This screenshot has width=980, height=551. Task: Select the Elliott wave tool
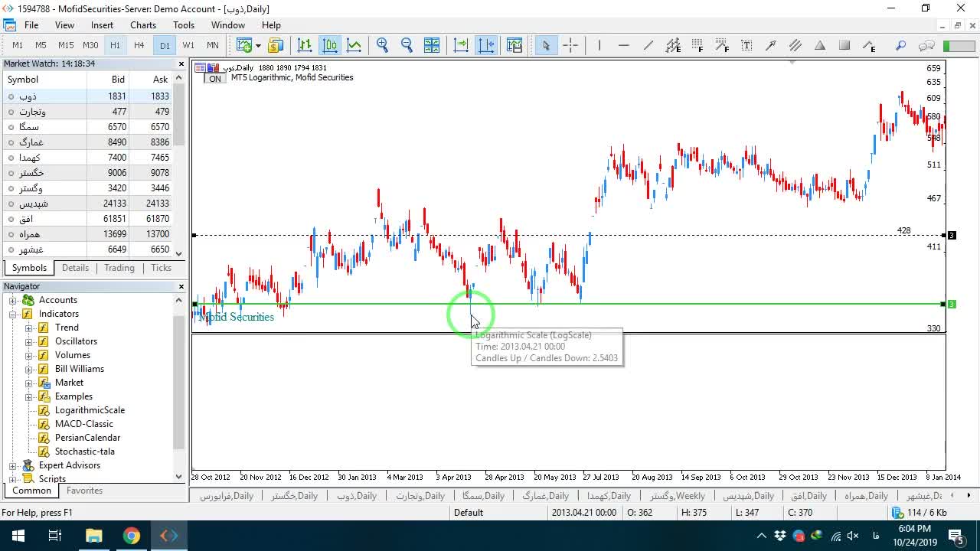point(869,45)
